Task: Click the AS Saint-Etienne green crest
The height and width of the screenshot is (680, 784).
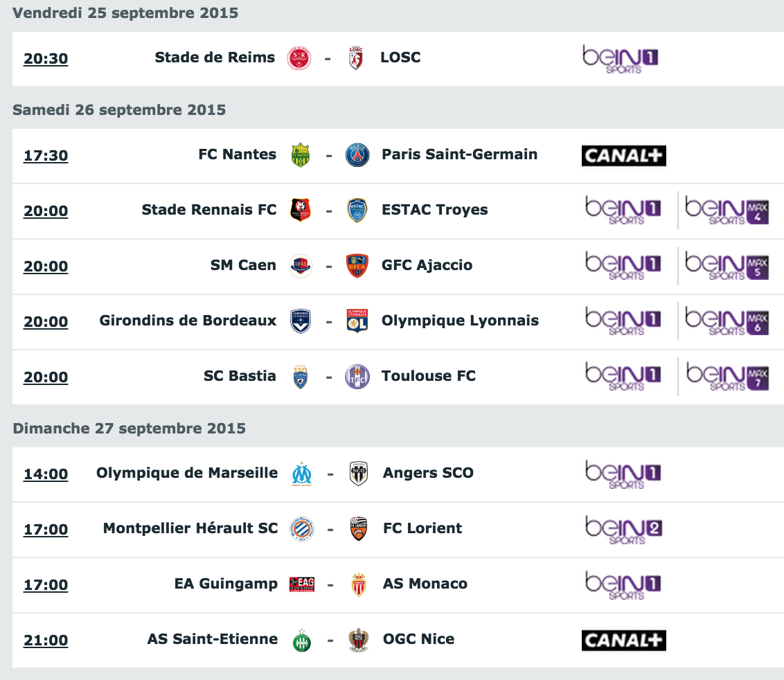Action: pyautogui.click(x=302, y=641)
